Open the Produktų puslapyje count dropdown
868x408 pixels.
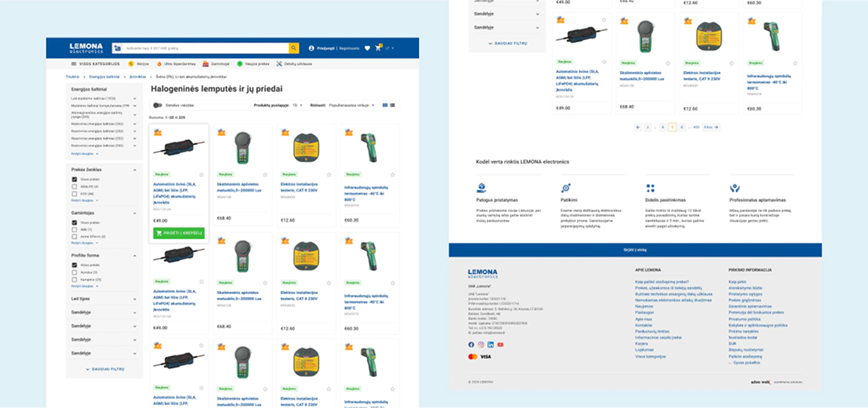[x=298, y=106]
